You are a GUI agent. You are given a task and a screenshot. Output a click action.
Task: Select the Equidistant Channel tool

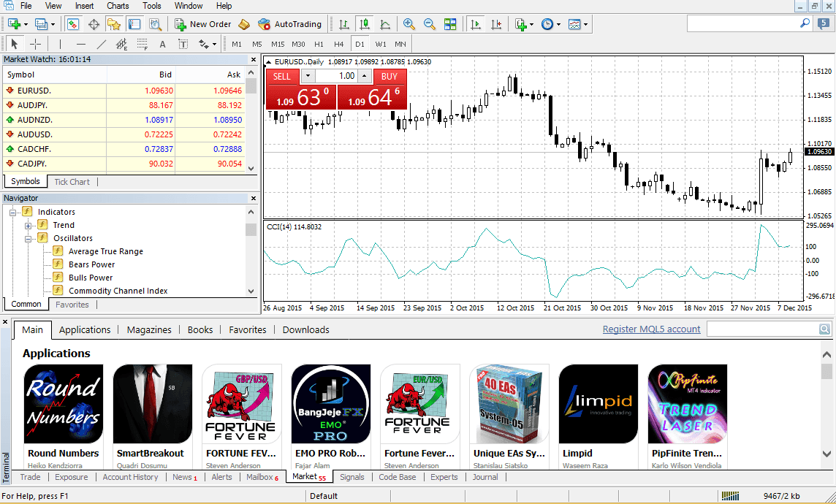click(121, 45)
